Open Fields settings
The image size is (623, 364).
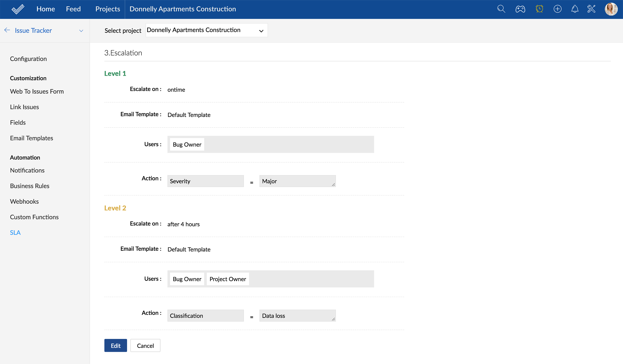(18, 123)
